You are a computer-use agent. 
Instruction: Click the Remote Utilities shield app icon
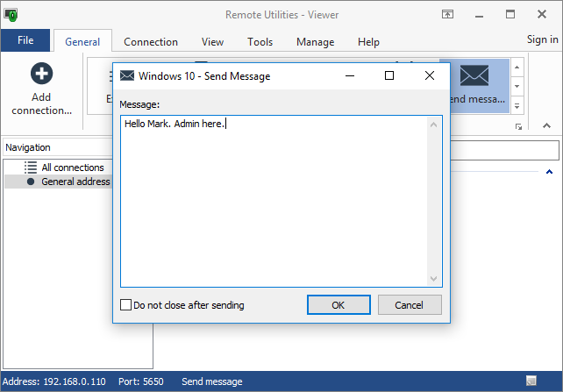pos(11,14)
